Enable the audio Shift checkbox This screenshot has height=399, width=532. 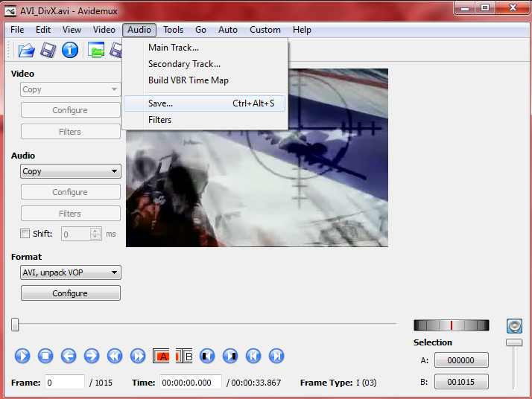(x=25, y=234)
